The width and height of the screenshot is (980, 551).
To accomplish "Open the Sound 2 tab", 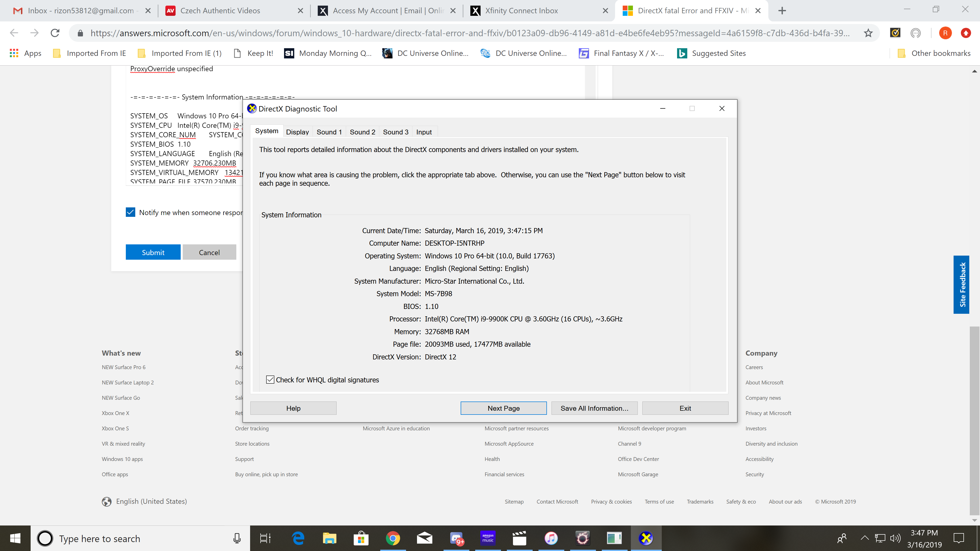I will pos(362,132).
